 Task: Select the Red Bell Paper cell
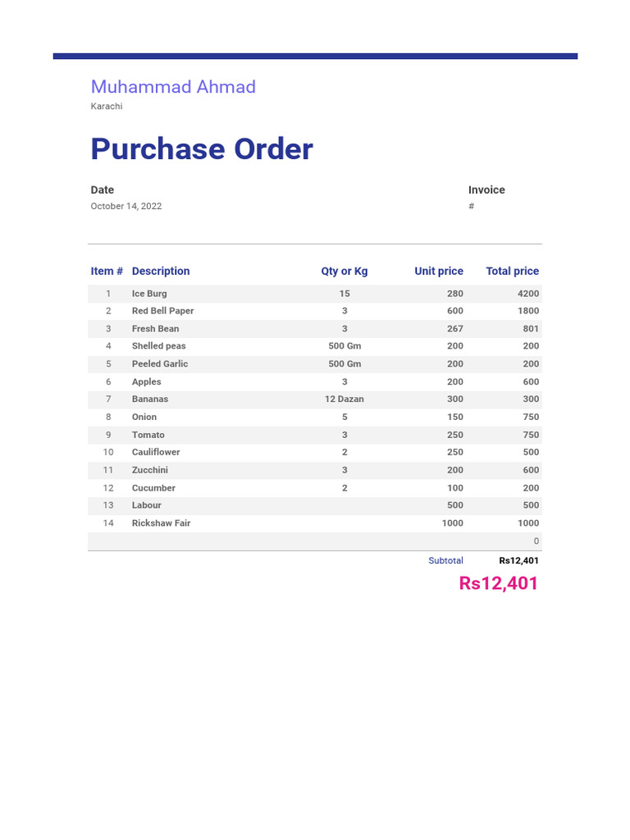pos(163,311)
